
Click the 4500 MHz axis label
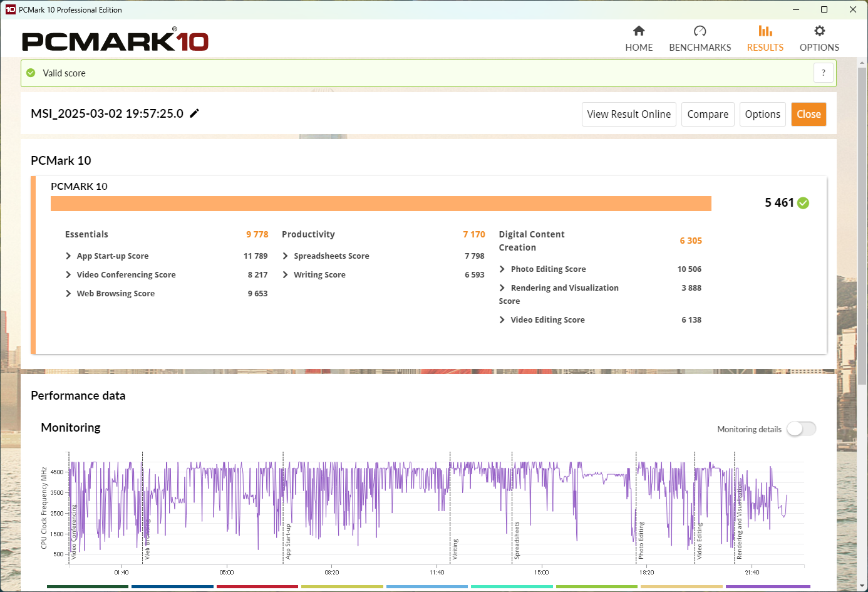57,472
